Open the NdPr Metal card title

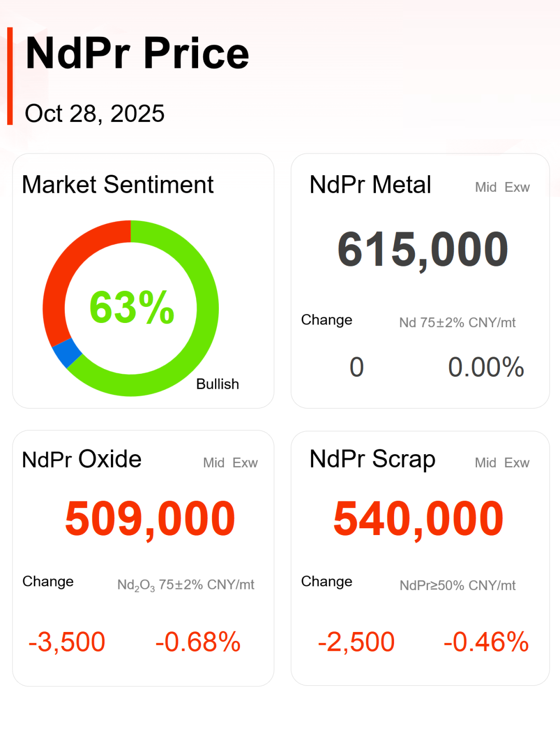pos(370,185)
